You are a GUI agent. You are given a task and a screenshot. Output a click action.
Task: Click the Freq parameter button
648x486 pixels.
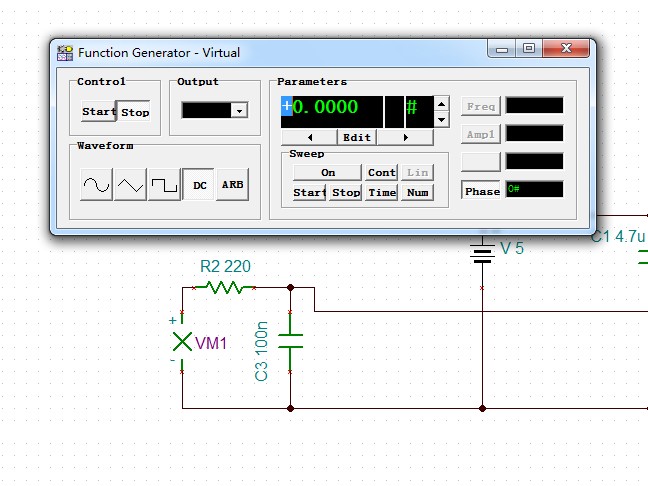(481, 106)
